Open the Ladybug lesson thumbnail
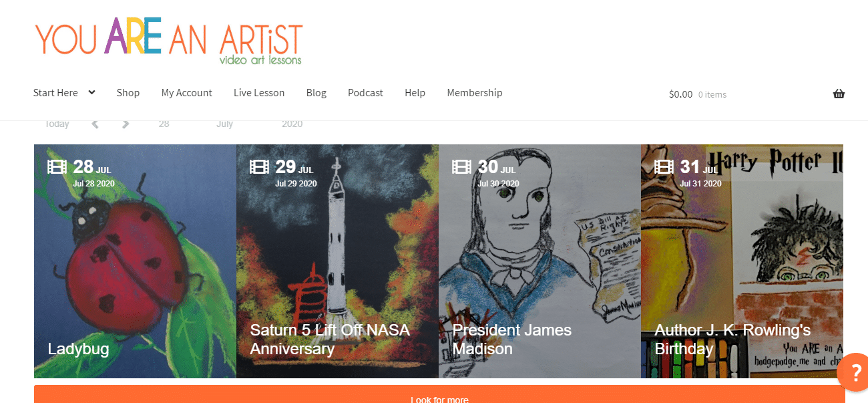This screenshot has height=403, width=868. [x=135, y=261]
